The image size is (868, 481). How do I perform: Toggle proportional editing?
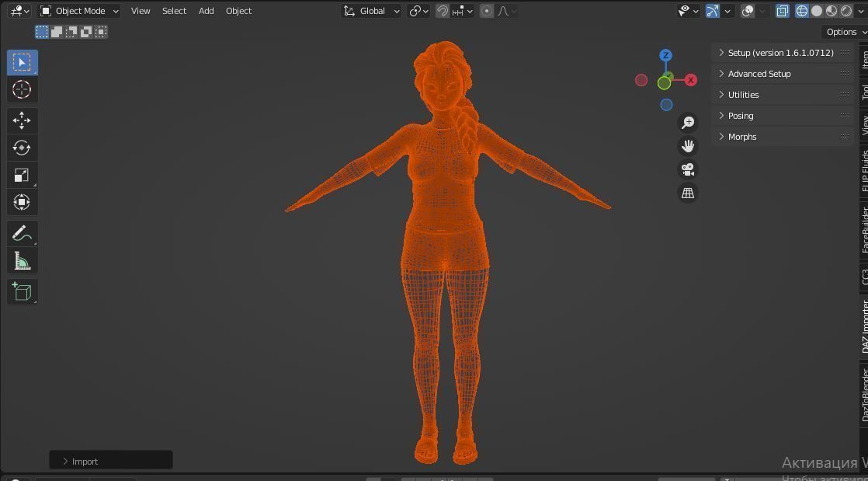487,11
